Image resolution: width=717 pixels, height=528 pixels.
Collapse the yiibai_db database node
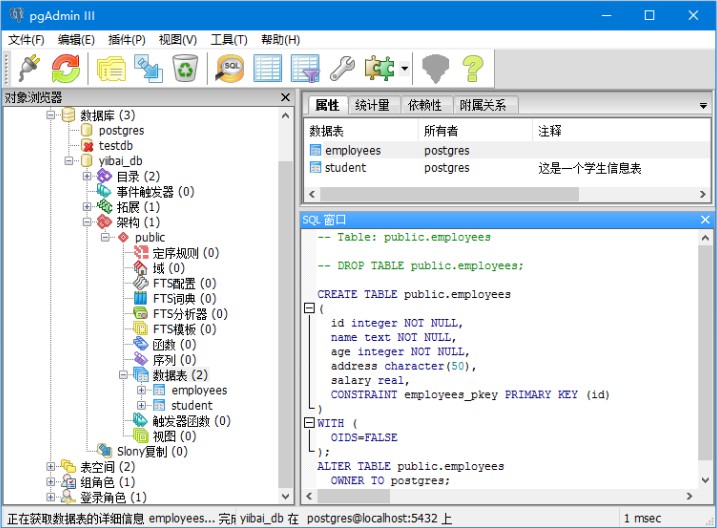(69, 161)
